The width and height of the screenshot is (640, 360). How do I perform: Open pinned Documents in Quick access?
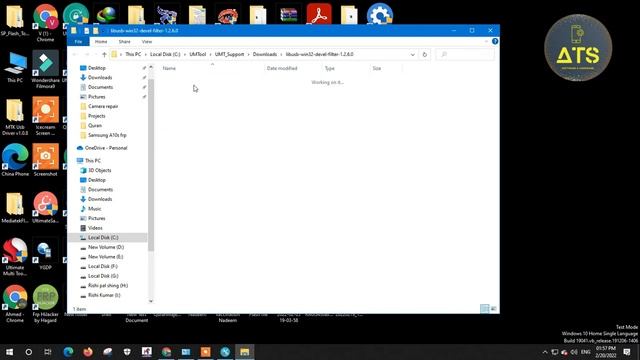tap(100, 87)
